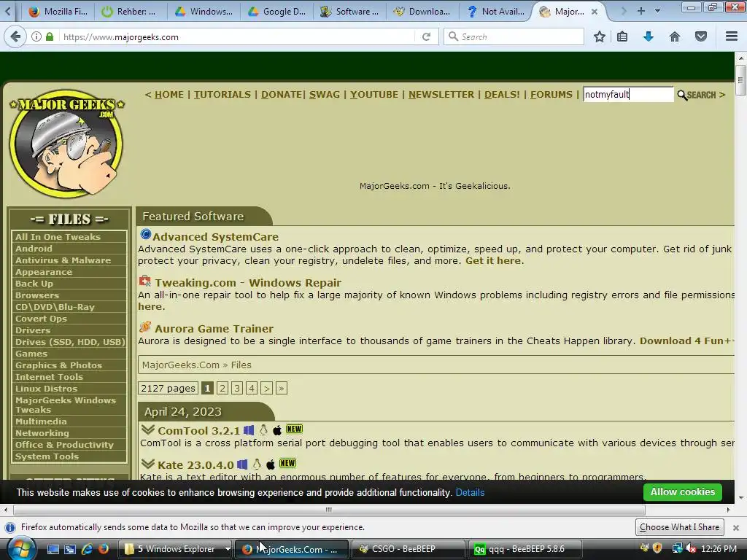Click Firefox quick launch taskbar icon
The image size is (747, 560).
coord(104,549)
